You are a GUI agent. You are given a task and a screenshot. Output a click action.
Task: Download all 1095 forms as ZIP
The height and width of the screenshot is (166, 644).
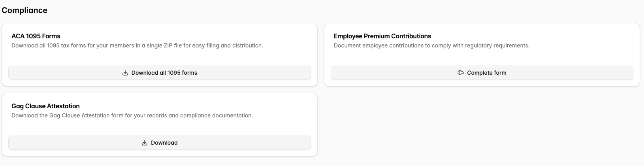click(164, 73)
